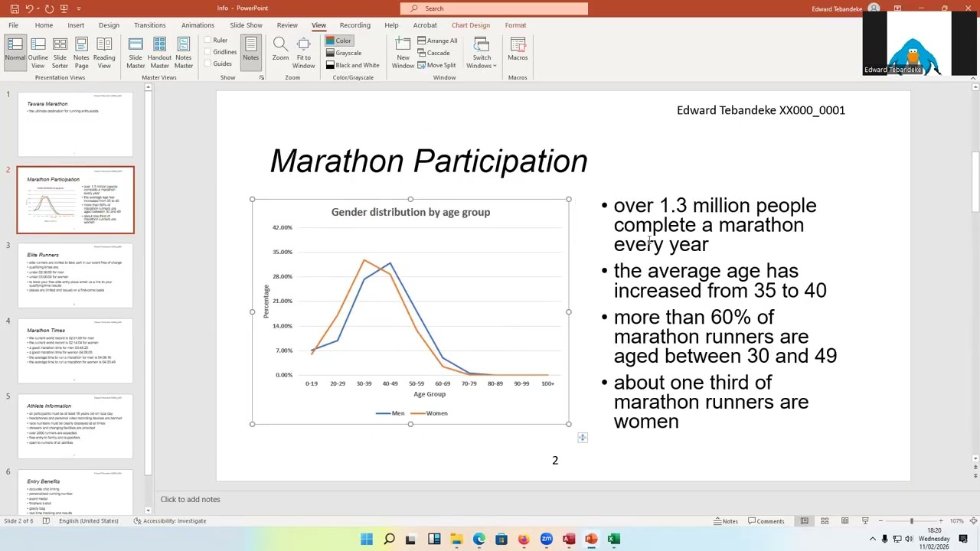Click the zoom out minus button
This screenshot has width=980, height=551.
[x=880, y=521]
